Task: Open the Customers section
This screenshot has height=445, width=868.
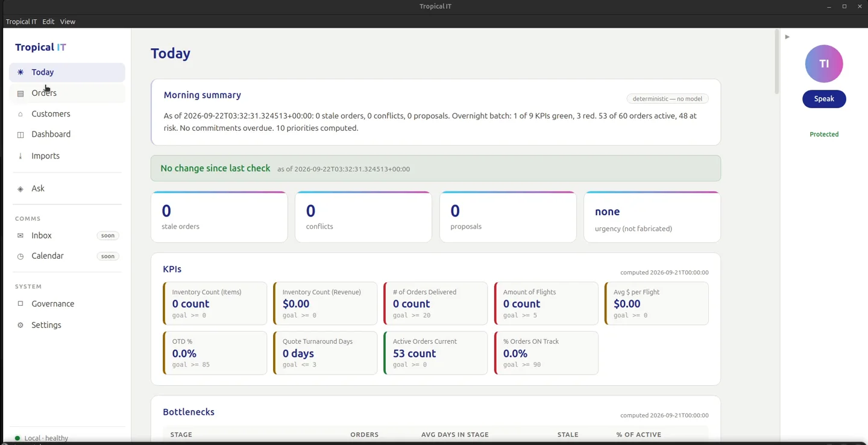Action: pyautogui.click(x=67, y=114)
